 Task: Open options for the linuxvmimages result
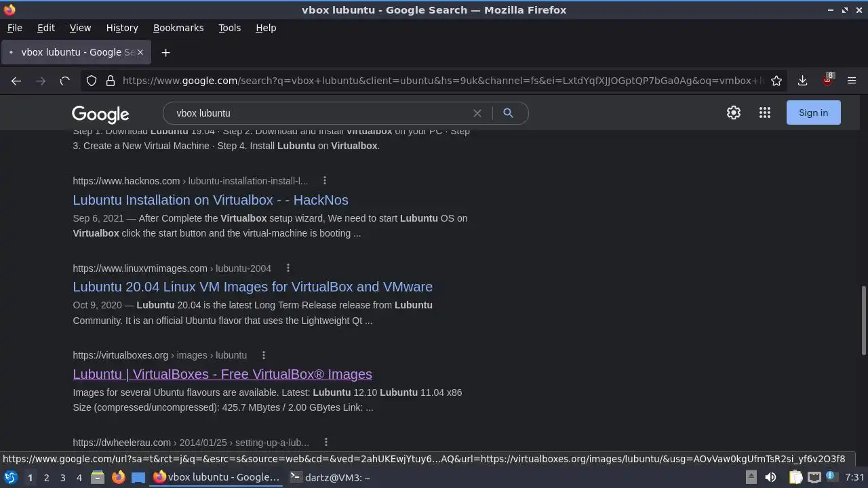pyautogui.click(x=288, y=268)
